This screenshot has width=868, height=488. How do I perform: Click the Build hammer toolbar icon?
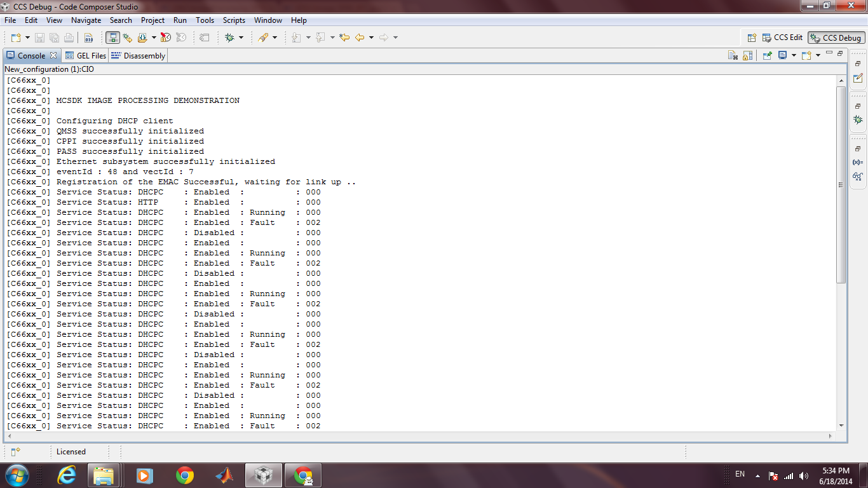[263, 37]
